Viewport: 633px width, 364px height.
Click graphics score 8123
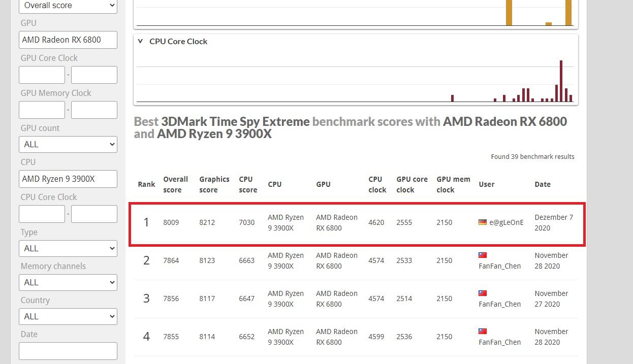(207, 260)
